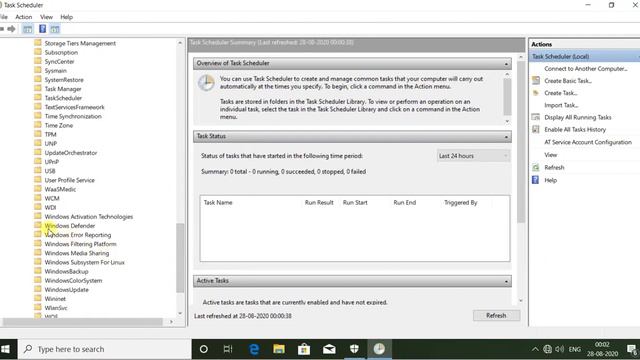Click Enable All Tasks History icon
This screenshot has height=360, width=640.
[x=536, y=129]
